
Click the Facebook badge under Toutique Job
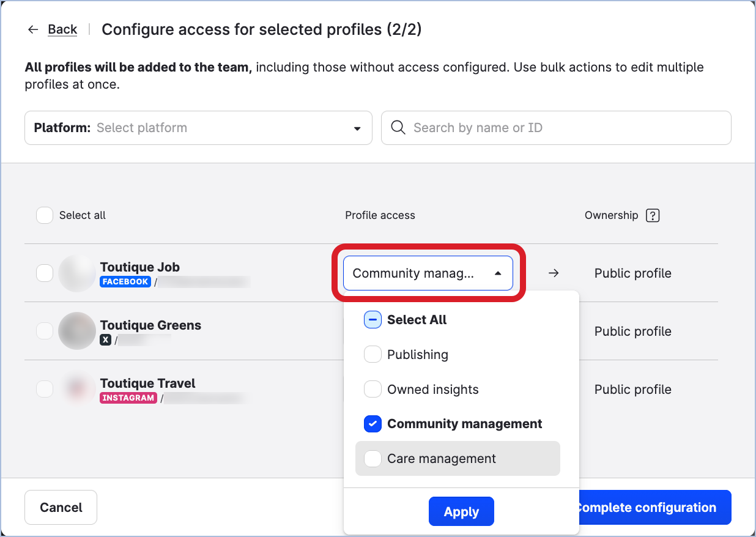point(125,282)
